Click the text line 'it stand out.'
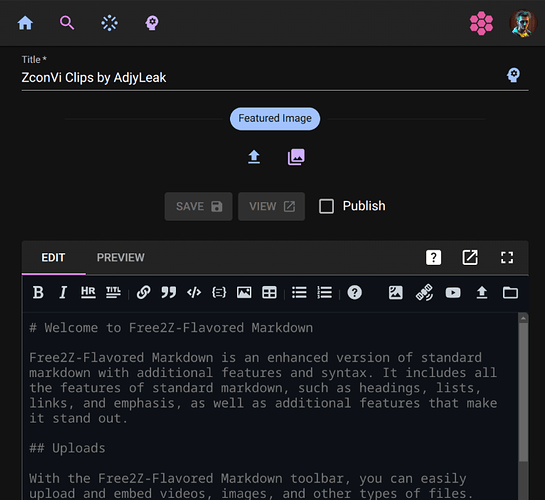This screenshot has height=500, width=545. 79,418
